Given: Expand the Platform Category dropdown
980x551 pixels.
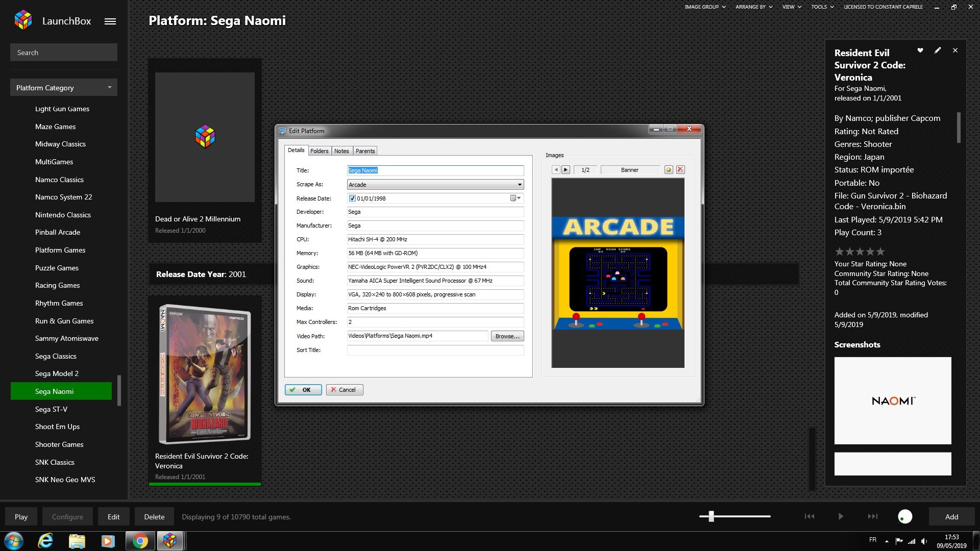Looking at the screenshot, I should click(x=64, y=88).
